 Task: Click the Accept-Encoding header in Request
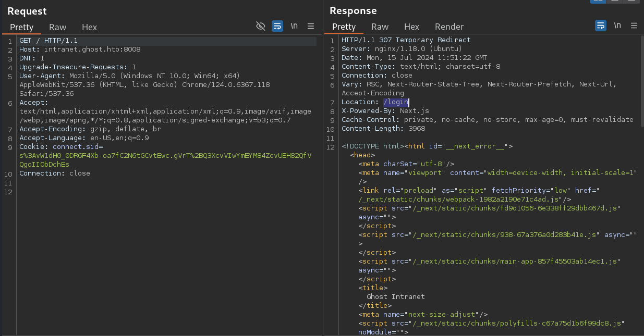pos(90,129)
